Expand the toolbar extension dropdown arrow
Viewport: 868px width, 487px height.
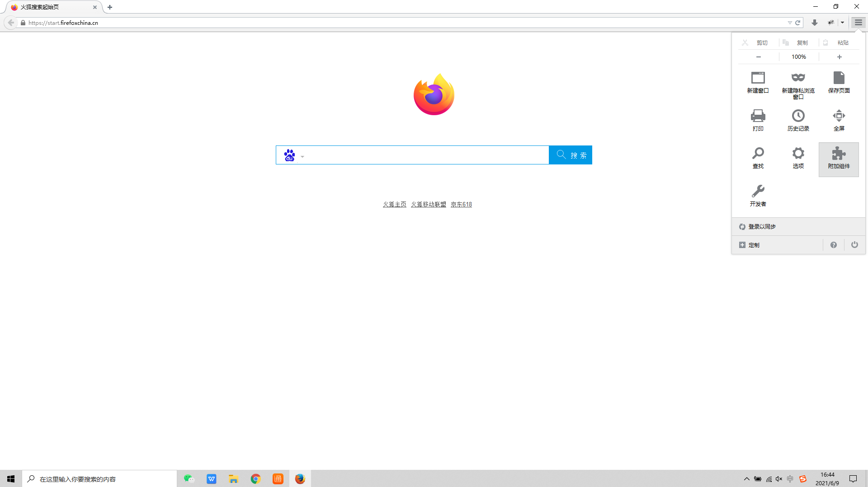843,23
